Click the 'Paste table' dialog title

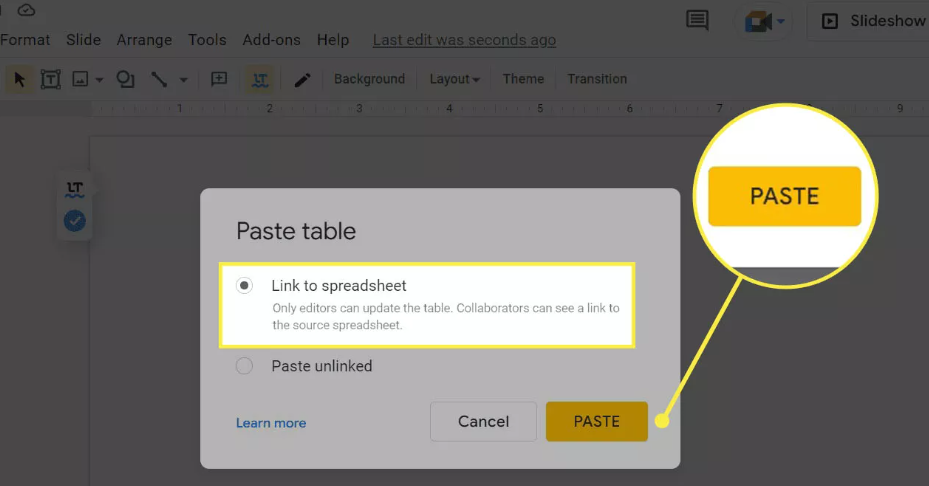[x=296, y=231]
